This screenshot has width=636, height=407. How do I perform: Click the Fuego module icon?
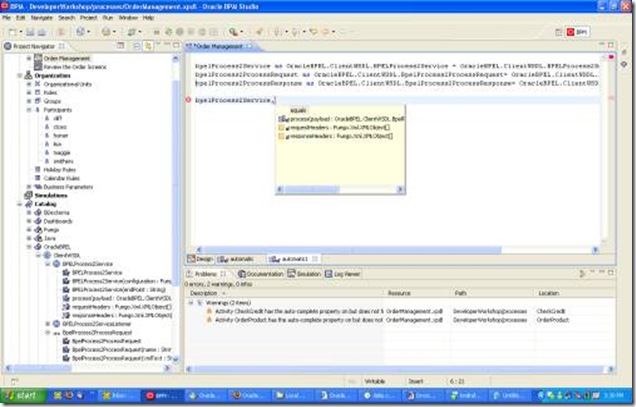click(x=38, y=230)
